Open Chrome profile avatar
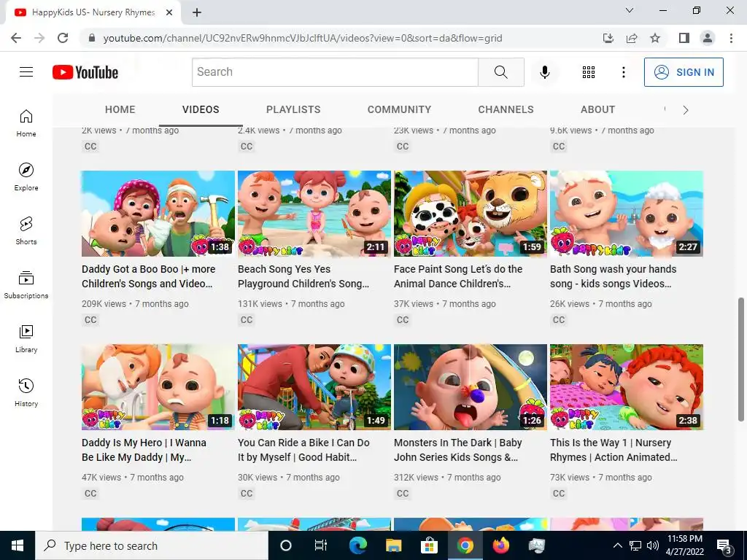 pyautogui.click(x=708, y=38)
